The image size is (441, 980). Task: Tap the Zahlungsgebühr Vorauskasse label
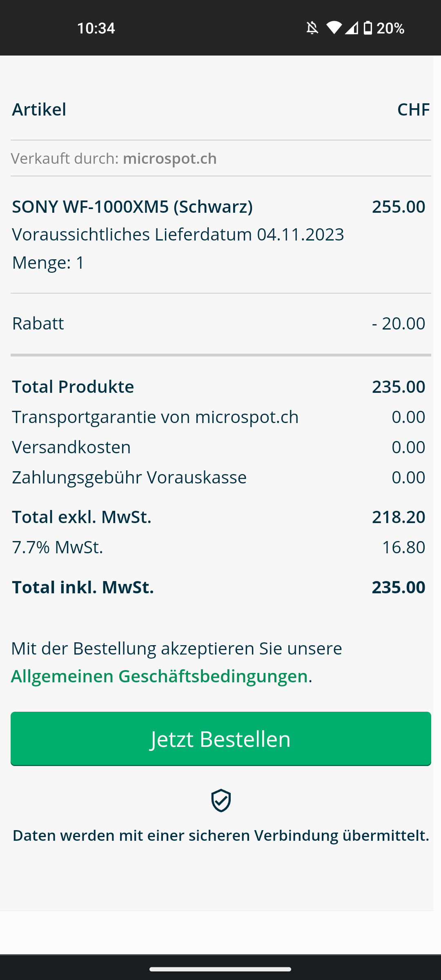pyautogui.click(x=129, y=477)
